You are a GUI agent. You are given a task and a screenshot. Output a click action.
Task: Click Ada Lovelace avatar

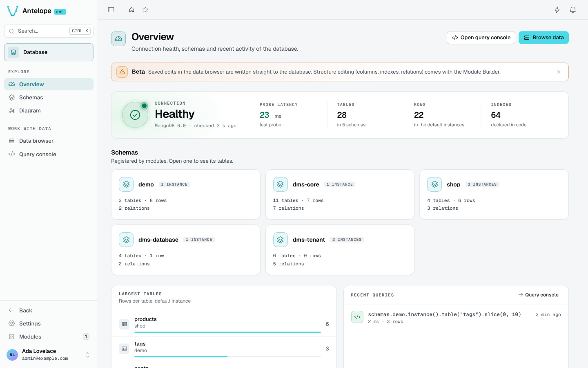pos(12,355)
